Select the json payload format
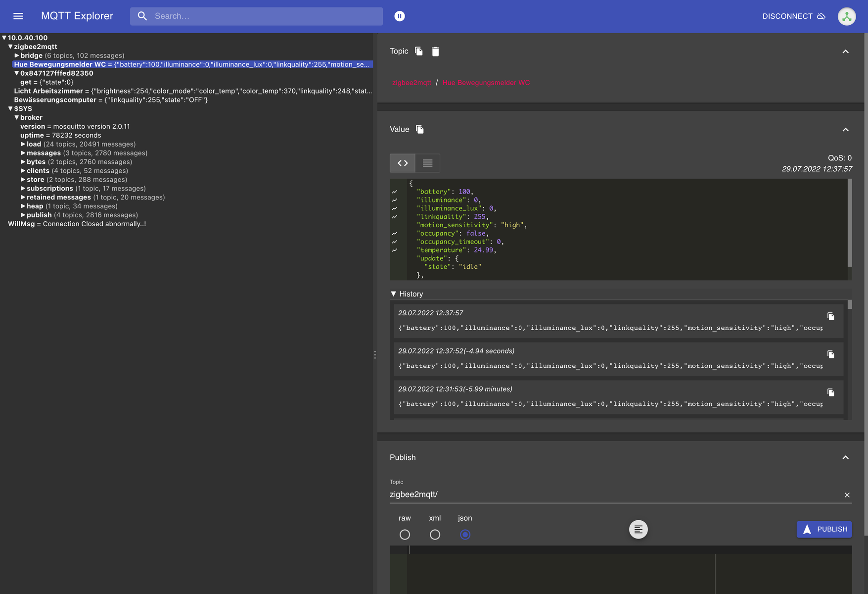The width and height of the screenshot is (868, 594). 465,535
